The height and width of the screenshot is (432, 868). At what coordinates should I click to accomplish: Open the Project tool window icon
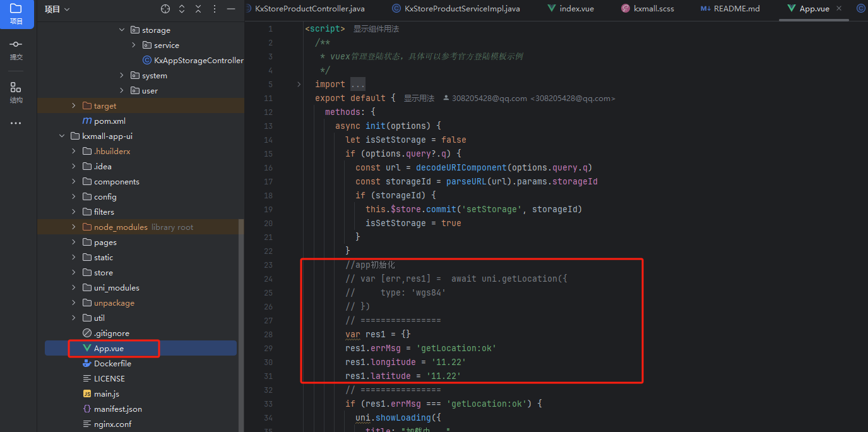16,13
